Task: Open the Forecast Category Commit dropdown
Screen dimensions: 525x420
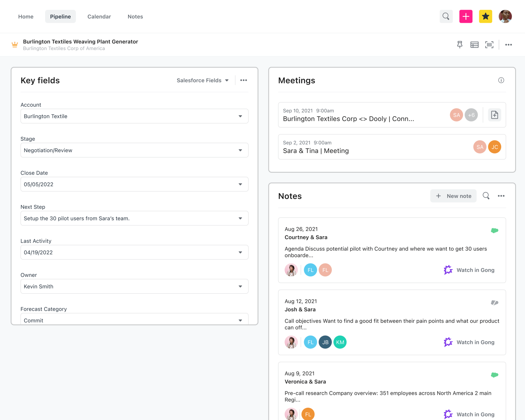Action: tap(134, 319)
